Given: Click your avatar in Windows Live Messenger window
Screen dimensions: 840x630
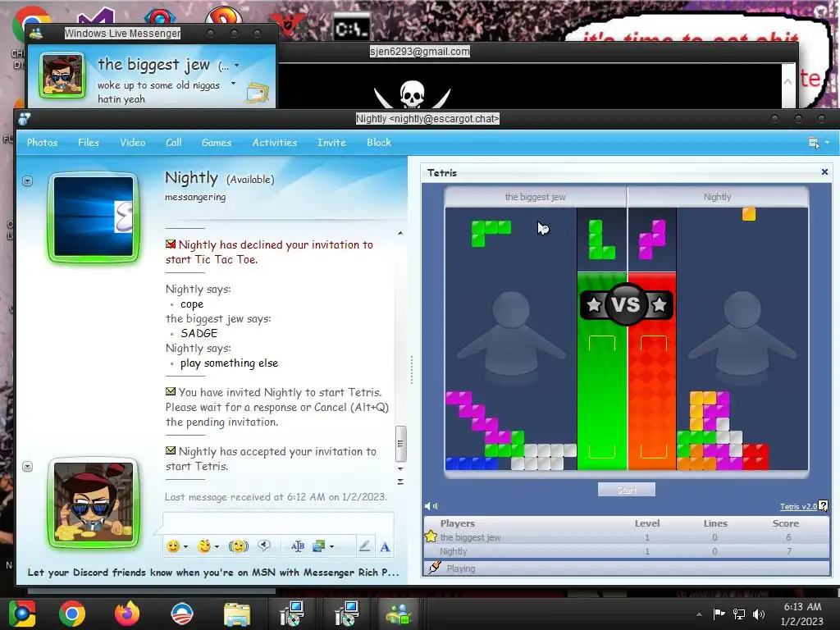Looking at the screenshot, I should (x=62, y=75).
